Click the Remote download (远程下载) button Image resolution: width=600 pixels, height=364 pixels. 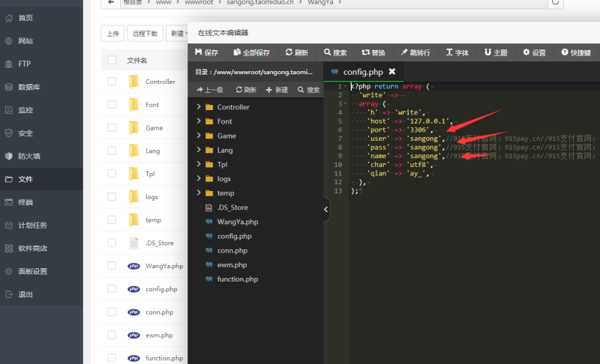click(x=145, y=34)
